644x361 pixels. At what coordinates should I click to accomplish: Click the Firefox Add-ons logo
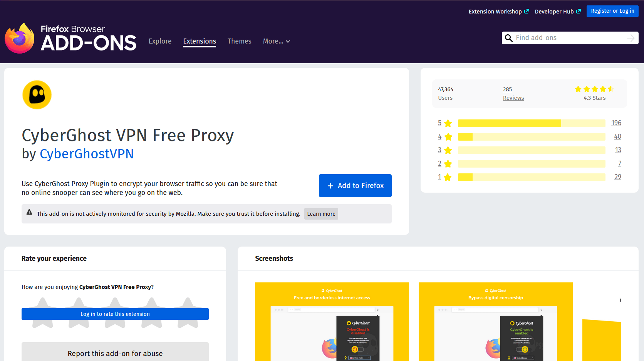click(x=70, y=38)
